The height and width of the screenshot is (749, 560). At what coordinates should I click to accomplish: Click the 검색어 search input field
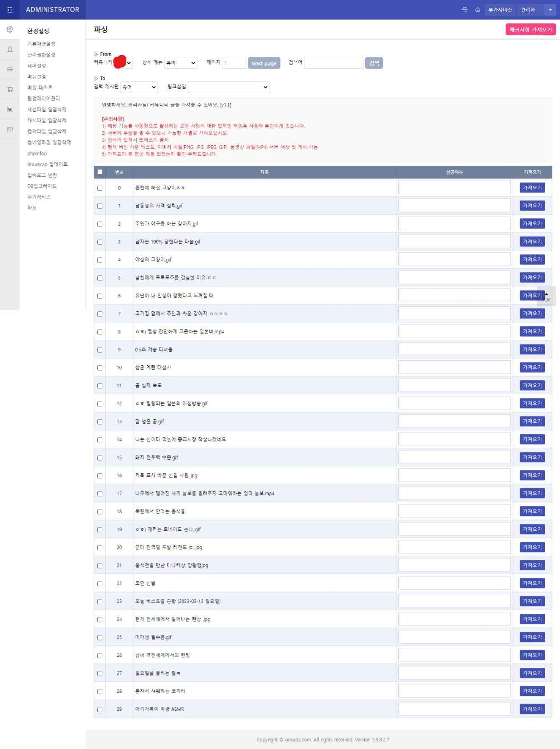(x=334, y=63)
